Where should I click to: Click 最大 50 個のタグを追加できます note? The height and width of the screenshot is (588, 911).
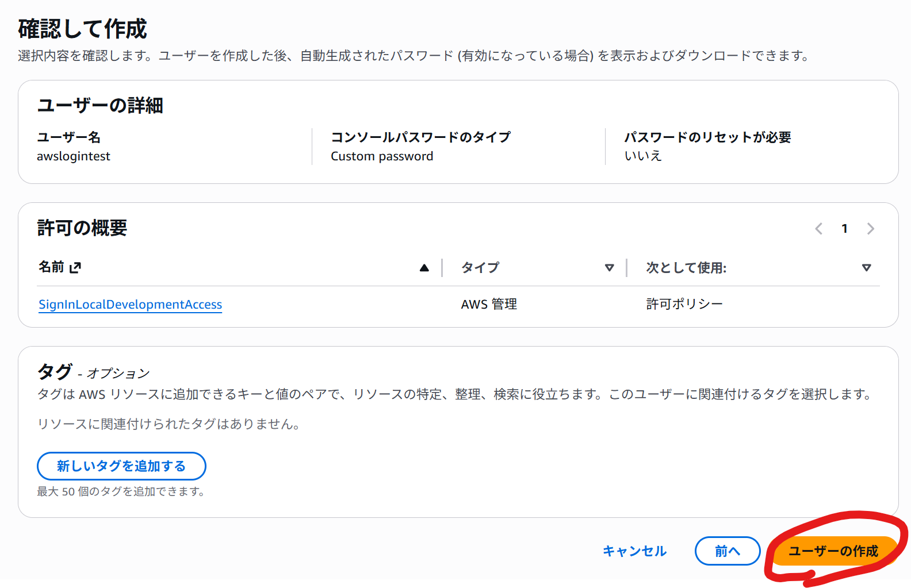(121, 491)
